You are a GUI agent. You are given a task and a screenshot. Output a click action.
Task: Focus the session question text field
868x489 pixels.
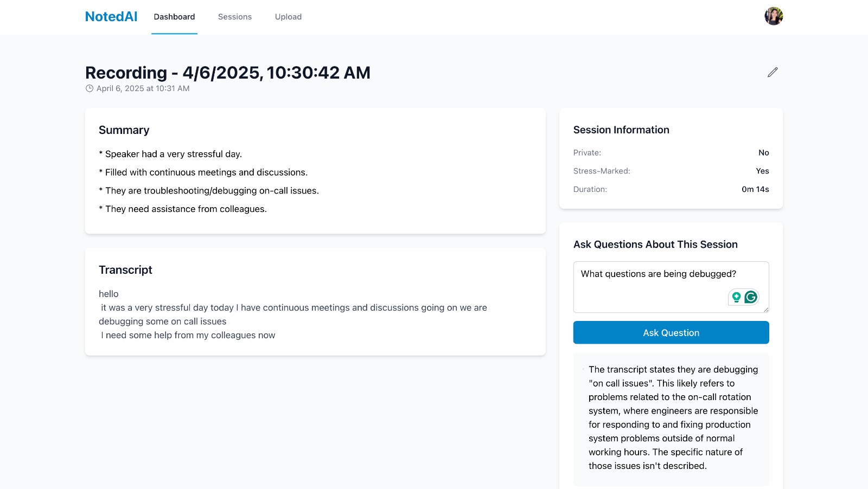(x=651, y=286)
